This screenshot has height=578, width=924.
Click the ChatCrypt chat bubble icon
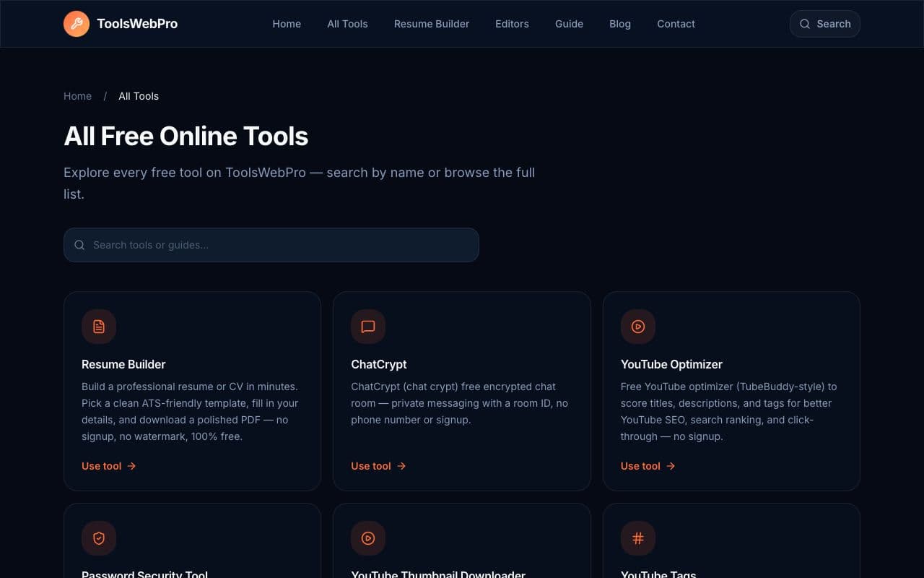368,327
